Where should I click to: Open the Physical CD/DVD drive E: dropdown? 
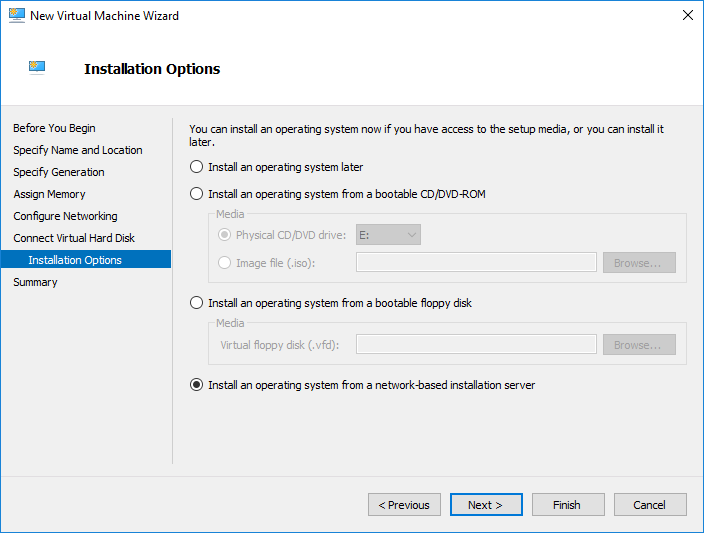388,235
